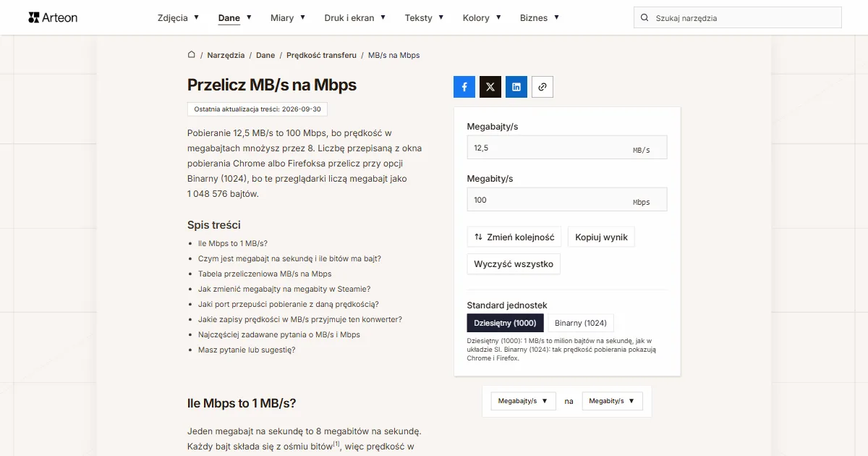The image size is (868, 456).
Task: Open the Biznes menu
Action: coord(539,18)
